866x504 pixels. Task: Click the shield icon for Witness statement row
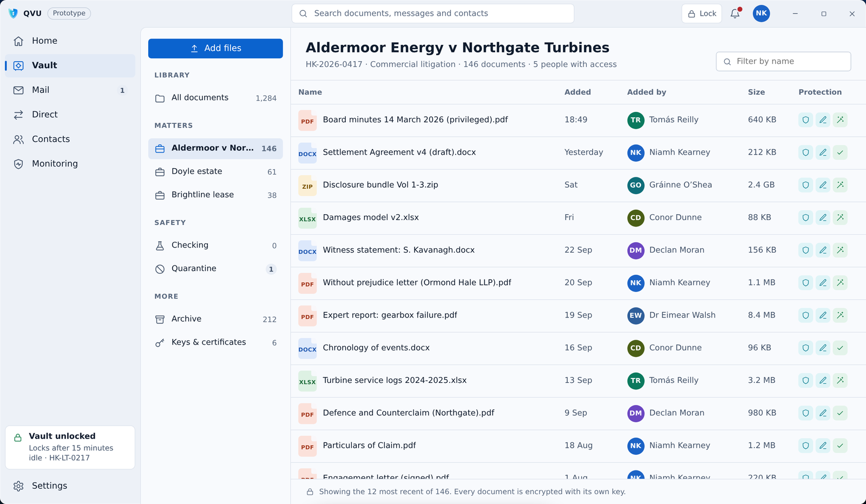point(805,250)
